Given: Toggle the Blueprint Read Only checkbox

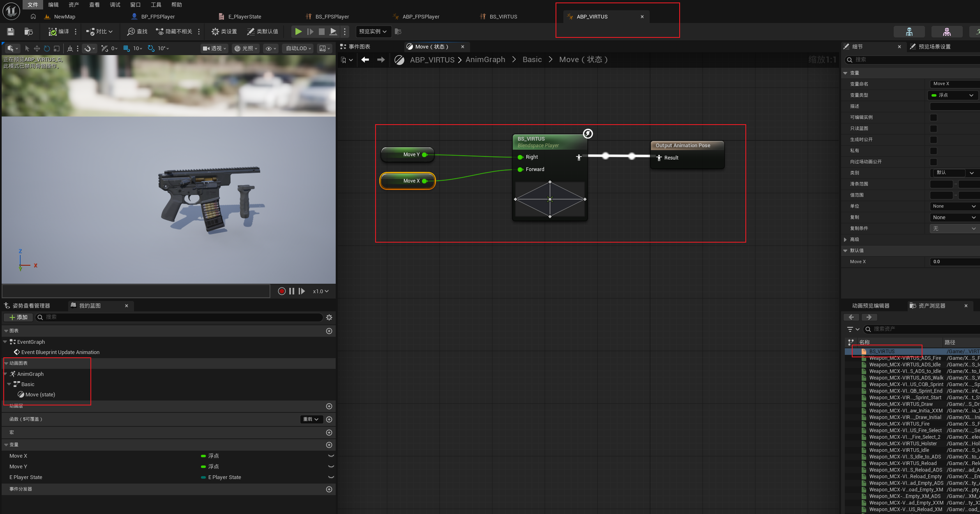Looking at the screenshot, I should (x=934, y=129).
